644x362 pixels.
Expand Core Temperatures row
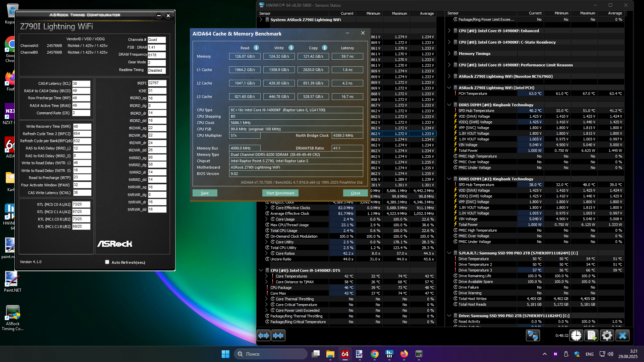[x=267, y=276]
